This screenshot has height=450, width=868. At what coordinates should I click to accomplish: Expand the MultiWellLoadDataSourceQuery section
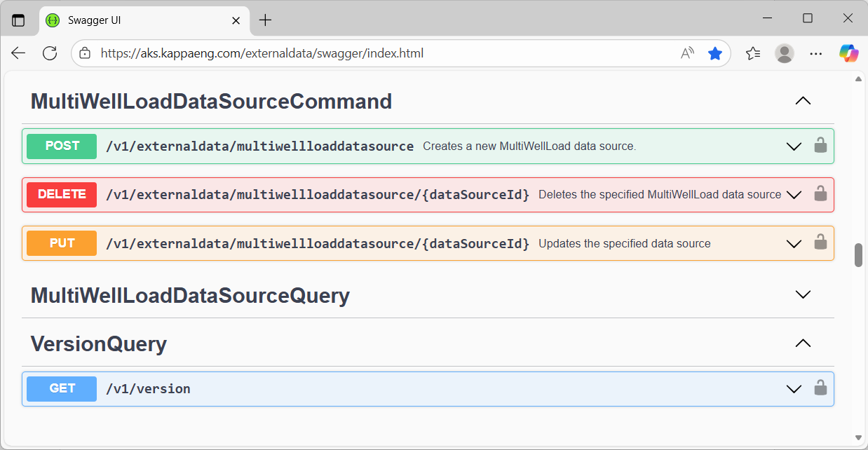[x=803, y=294]
